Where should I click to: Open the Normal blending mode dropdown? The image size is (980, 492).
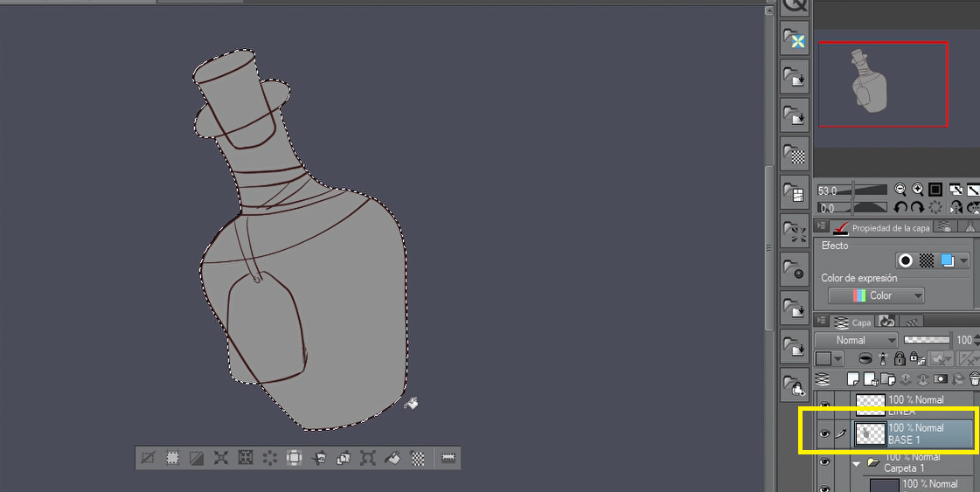855,340
